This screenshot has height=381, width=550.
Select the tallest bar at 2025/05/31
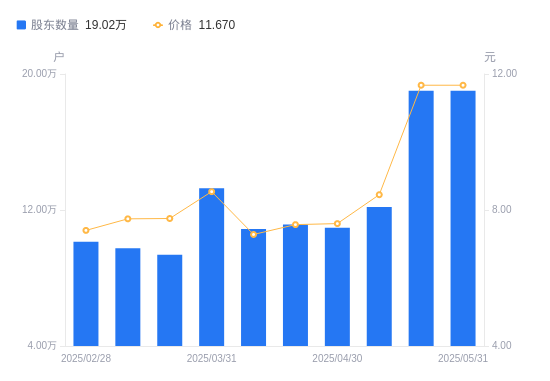point(463,218)
